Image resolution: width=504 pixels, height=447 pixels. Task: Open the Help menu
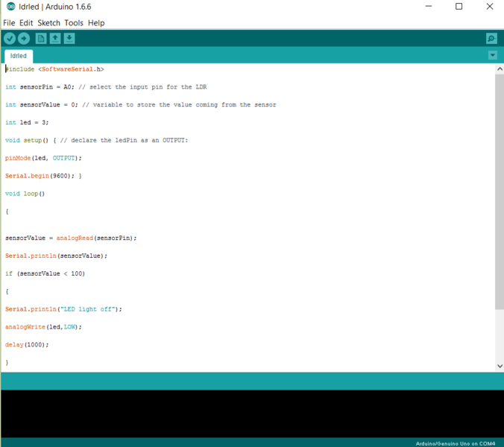[x=96, y=23]
